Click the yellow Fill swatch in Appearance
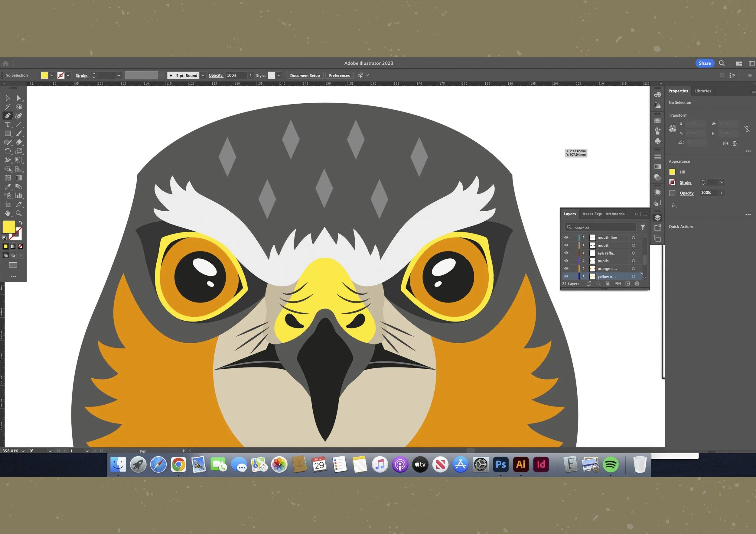Image resolution: width=756 pixels, height=534 pixels. pos(672,172)
